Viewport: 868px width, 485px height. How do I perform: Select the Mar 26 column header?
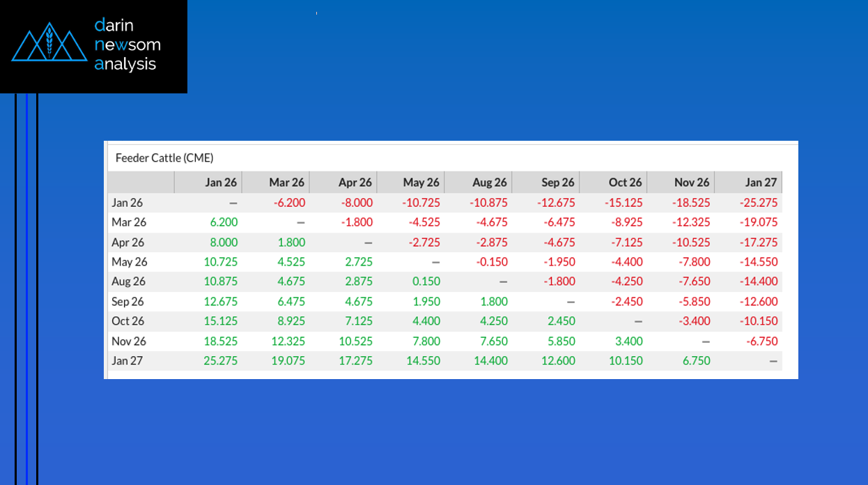coord(286,183)
